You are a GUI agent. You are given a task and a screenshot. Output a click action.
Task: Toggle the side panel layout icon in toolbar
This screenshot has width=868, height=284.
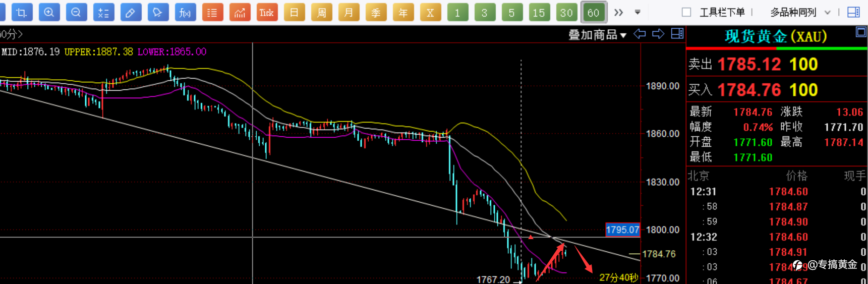tap(854, 12)
